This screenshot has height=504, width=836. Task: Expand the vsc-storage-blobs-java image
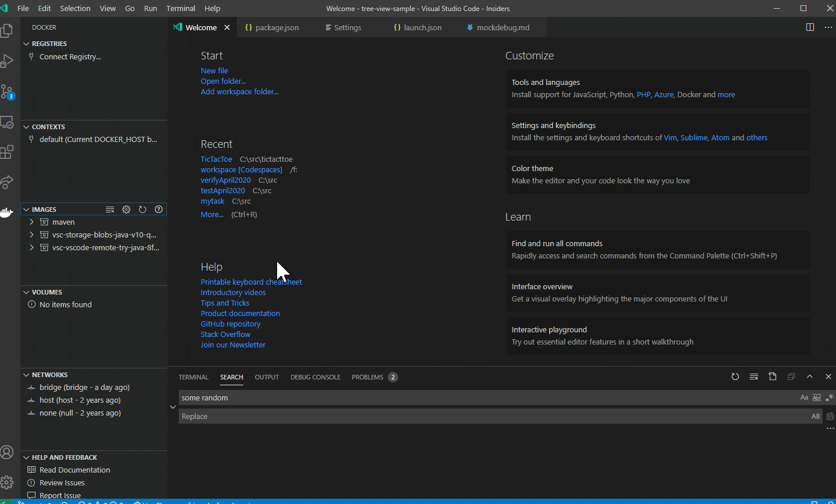(32, 235)
